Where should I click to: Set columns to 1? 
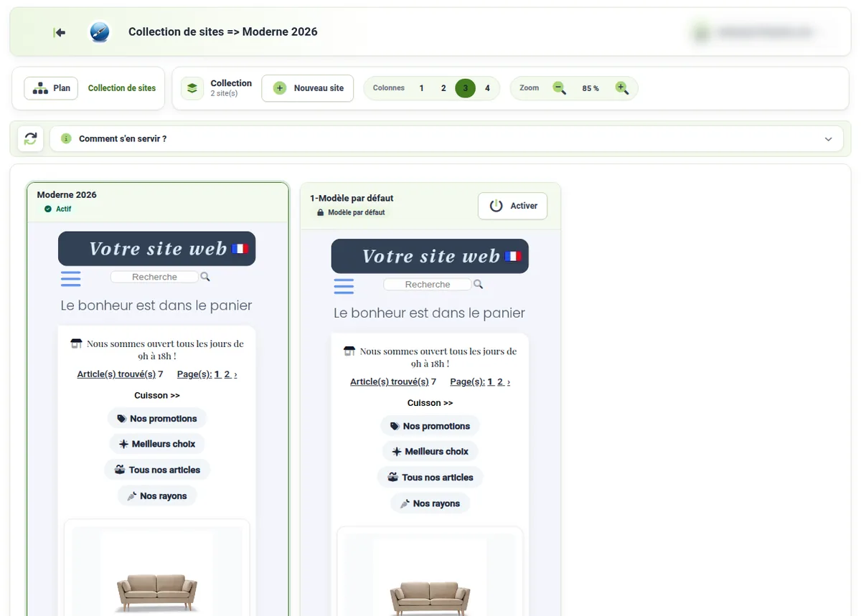click(421, 88)
